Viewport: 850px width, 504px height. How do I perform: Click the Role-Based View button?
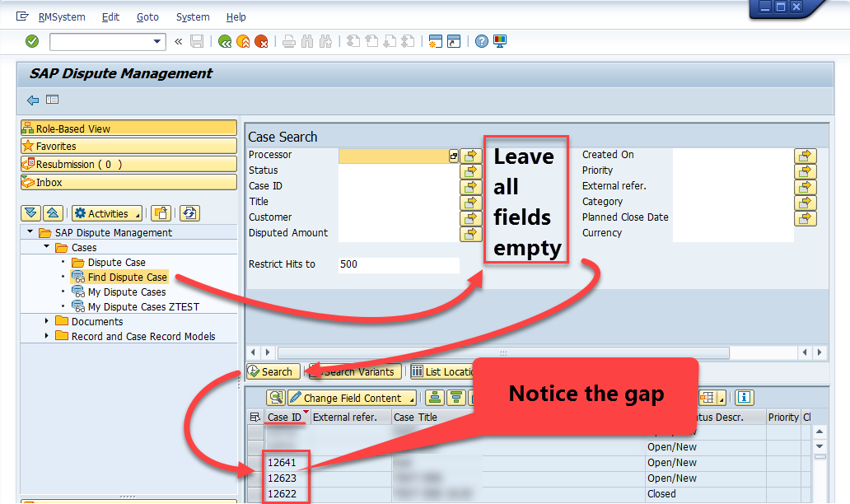tap(129, 128)
